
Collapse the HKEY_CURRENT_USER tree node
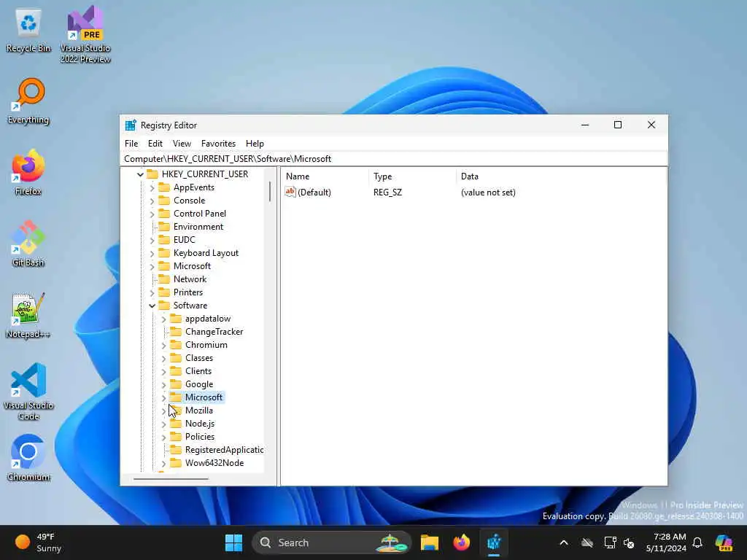pos(140,174)
